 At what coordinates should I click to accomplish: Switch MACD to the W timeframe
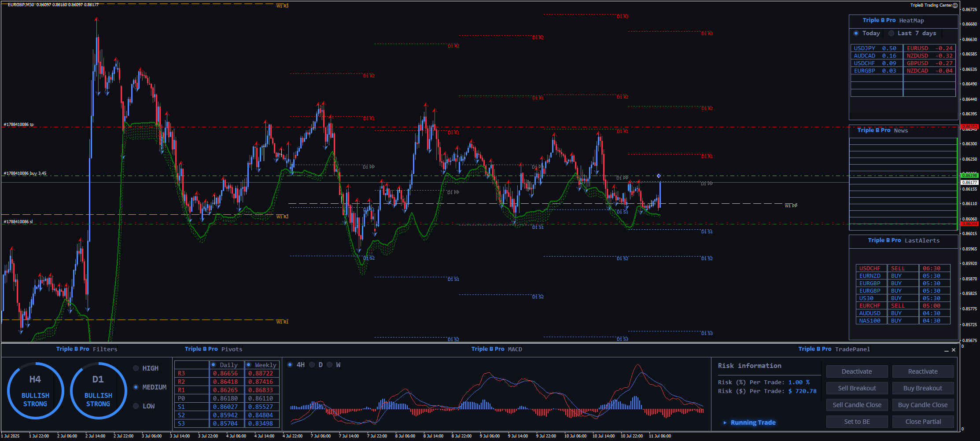tap(330, 365)
